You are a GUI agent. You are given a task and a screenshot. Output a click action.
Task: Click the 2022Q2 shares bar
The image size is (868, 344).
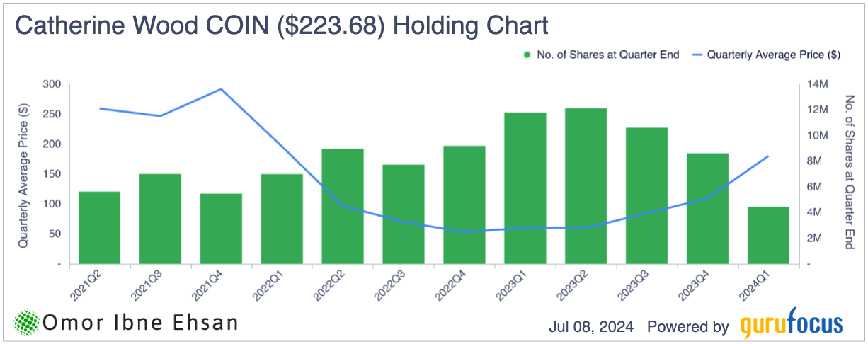(x=343, y=206)
